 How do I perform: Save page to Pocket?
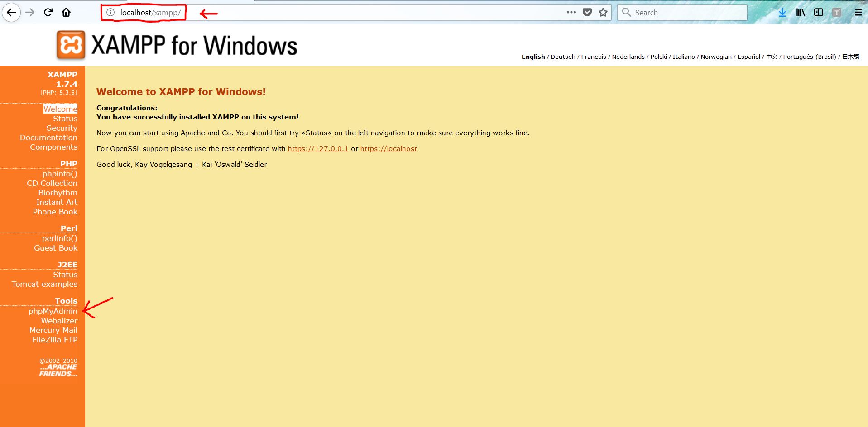[587, 13]
